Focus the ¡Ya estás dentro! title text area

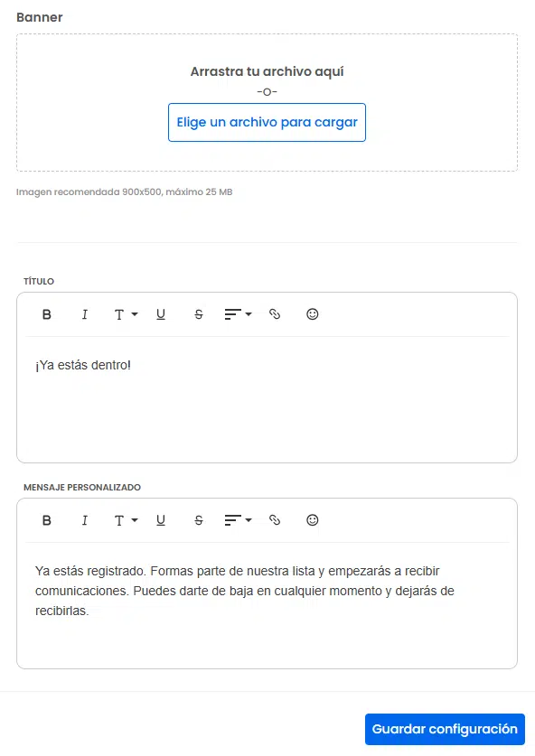click(267, 397)
